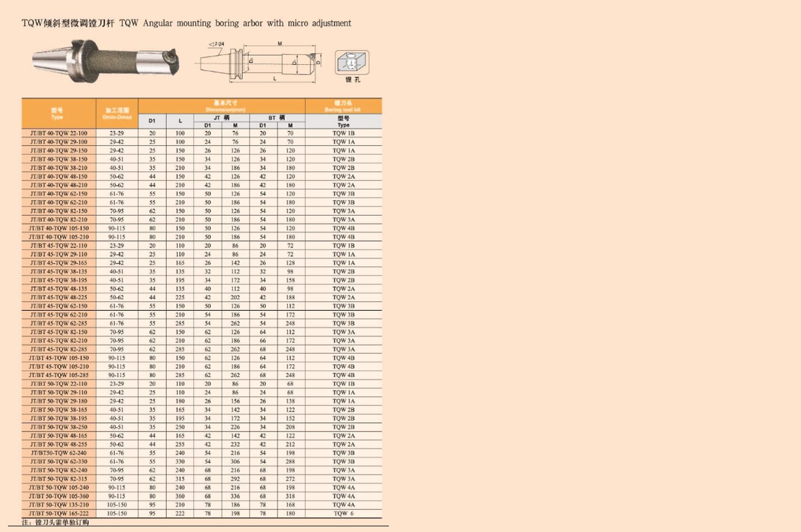Click the 'L' column header

click(180, 121)
